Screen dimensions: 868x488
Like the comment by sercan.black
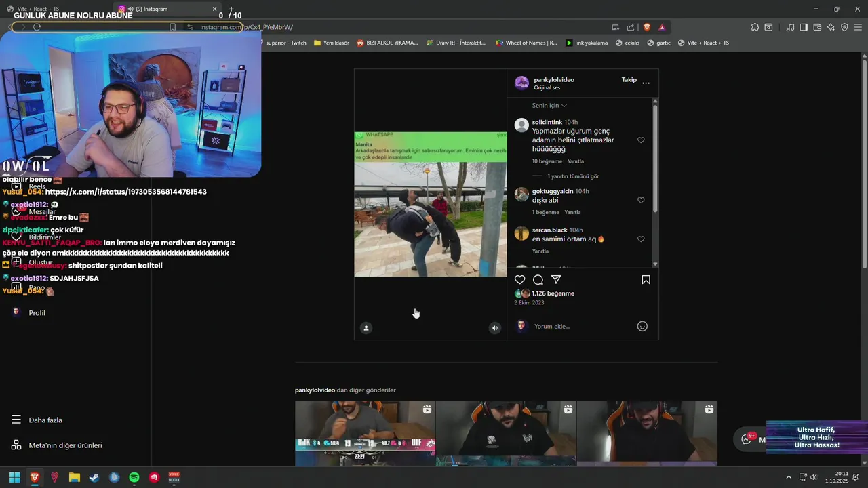pos(641,239)
